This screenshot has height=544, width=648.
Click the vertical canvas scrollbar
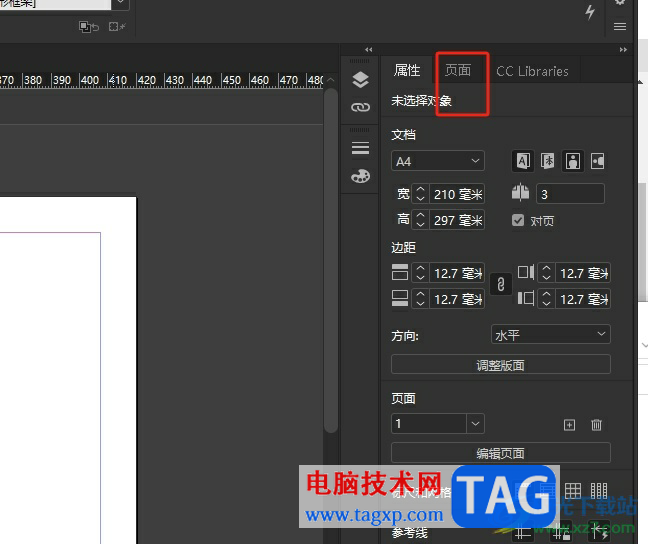(x=331, y=260)
